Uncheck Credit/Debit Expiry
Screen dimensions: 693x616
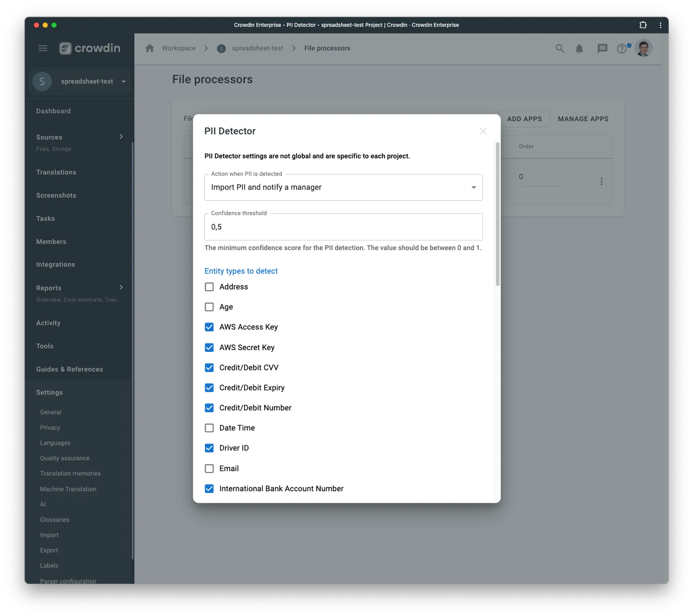[x=209, y=388]
